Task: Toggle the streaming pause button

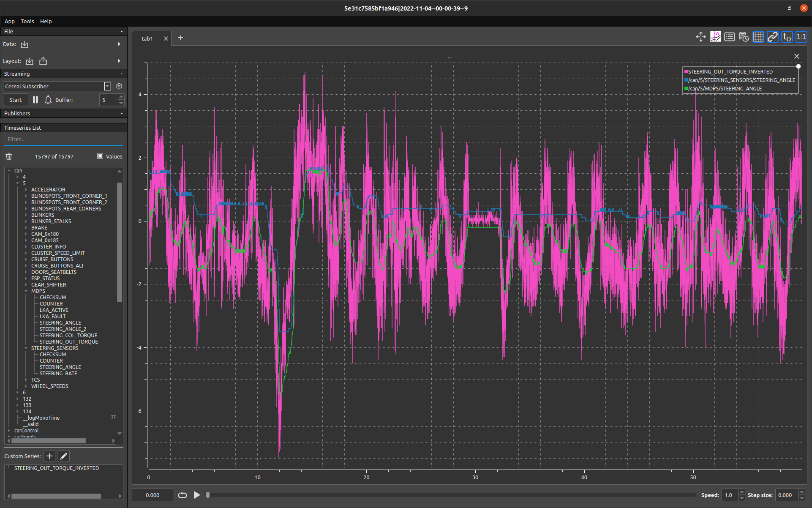Action: coord(35,100)
